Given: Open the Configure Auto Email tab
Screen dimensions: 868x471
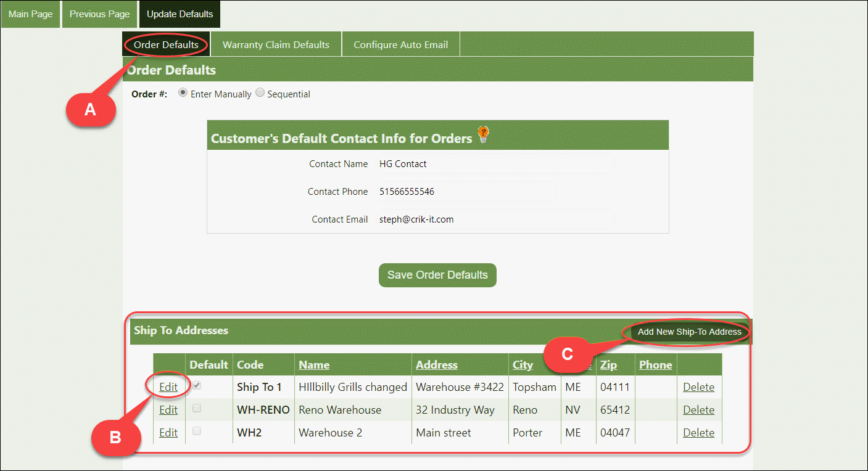Looking at the screenshot, I should (400, 45).
